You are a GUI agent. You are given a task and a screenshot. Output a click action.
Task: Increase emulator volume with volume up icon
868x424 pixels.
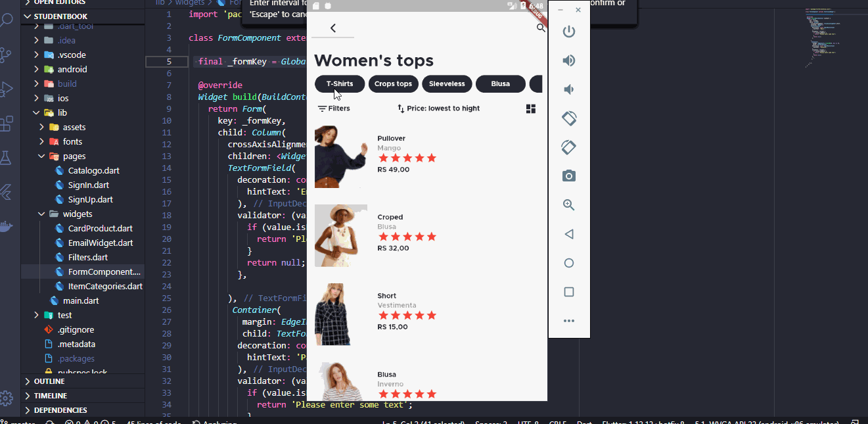coord(568,60)
